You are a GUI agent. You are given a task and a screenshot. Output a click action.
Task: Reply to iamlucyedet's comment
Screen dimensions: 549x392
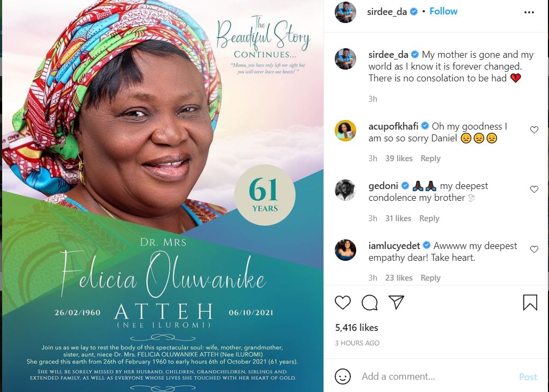[x=430, y=278]
